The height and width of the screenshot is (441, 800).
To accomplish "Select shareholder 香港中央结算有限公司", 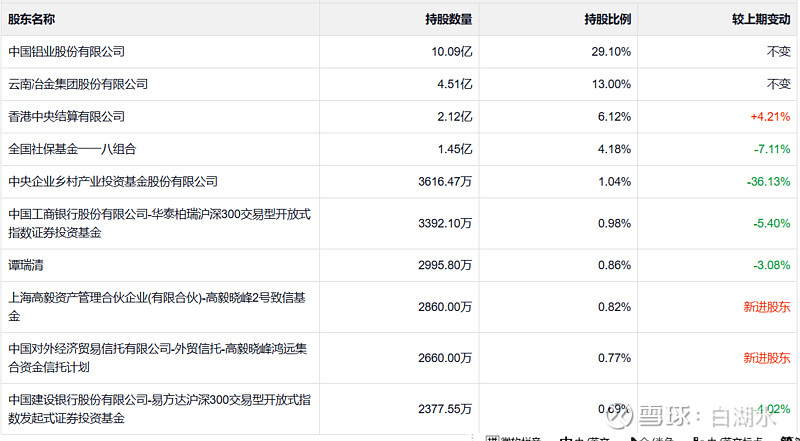I will click(66, 116).
